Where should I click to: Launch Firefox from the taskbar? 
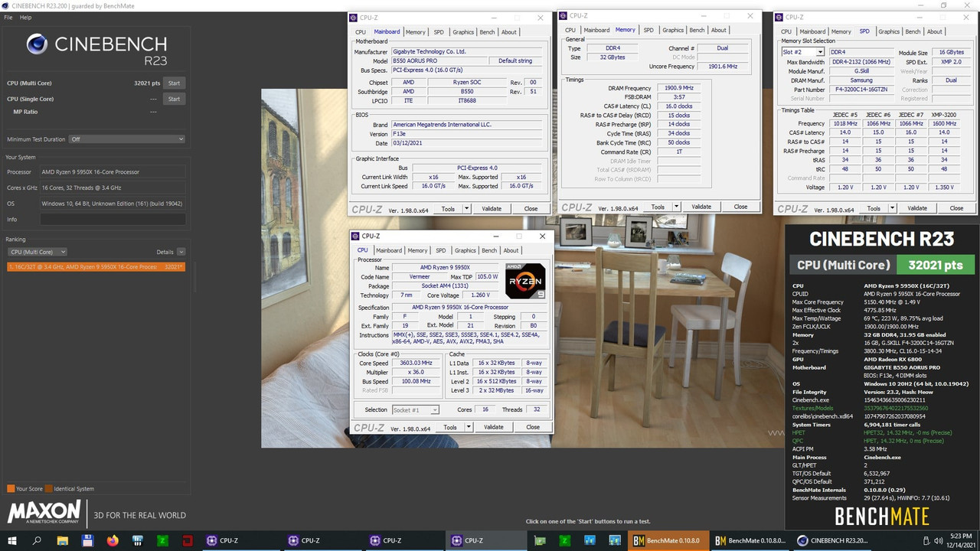click(x=113, y=540)
